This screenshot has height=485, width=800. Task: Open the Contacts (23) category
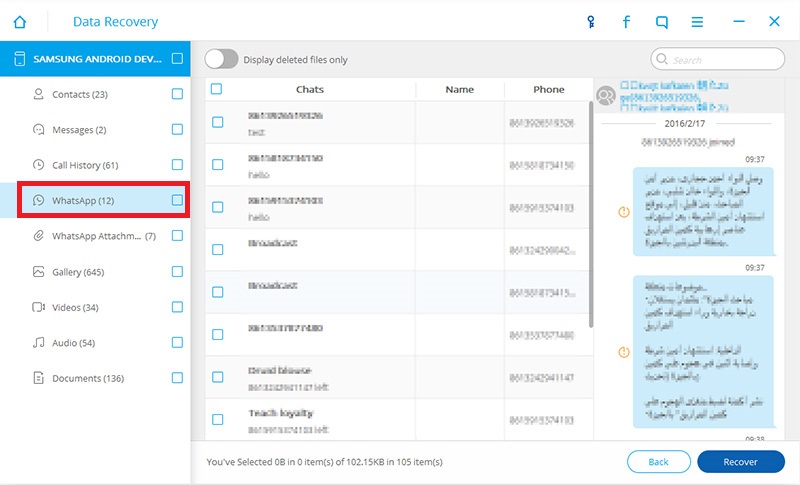[95, 94]
